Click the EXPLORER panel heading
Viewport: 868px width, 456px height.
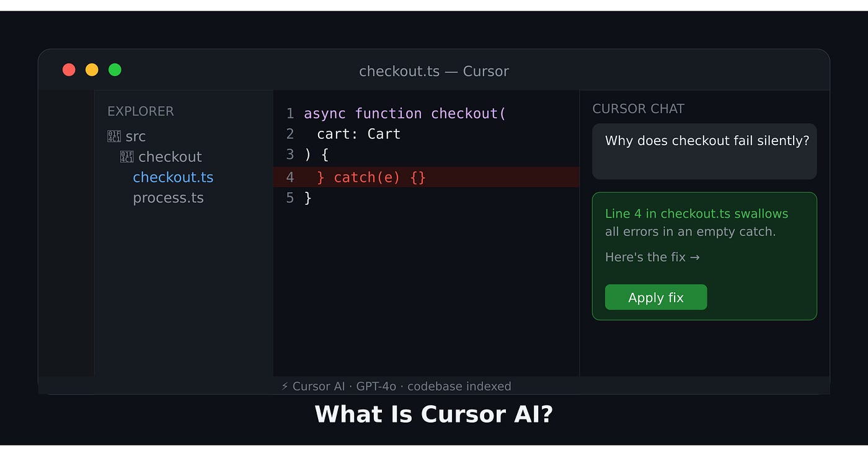(141, 111)
